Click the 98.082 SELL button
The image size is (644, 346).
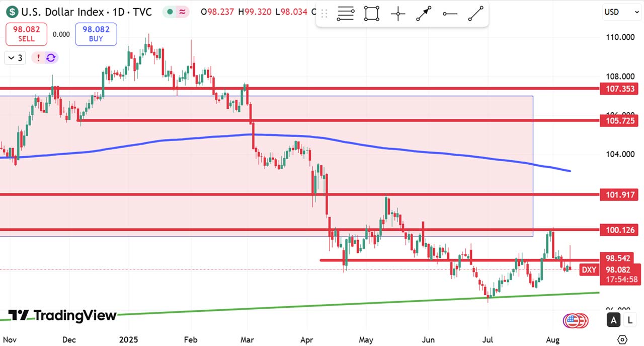[x=26, y=34]
